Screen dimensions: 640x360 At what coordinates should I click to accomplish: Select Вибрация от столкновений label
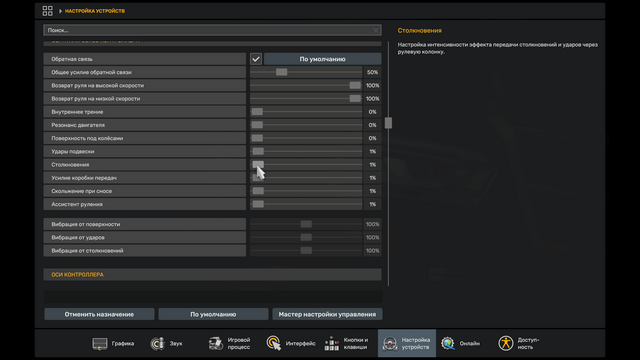(87, 251)
